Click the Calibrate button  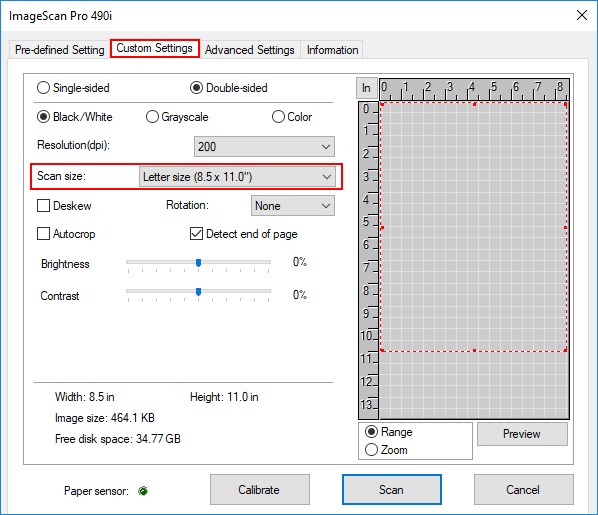coord(260,489)
